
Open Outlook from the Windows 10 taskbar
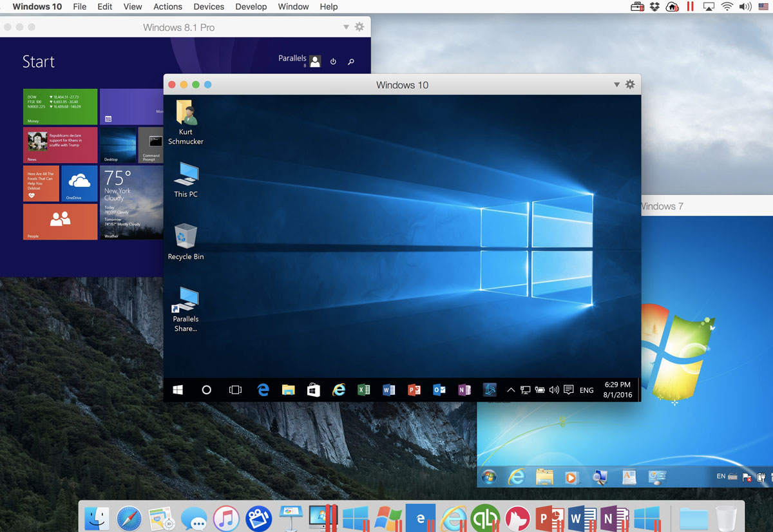[439, 390]
